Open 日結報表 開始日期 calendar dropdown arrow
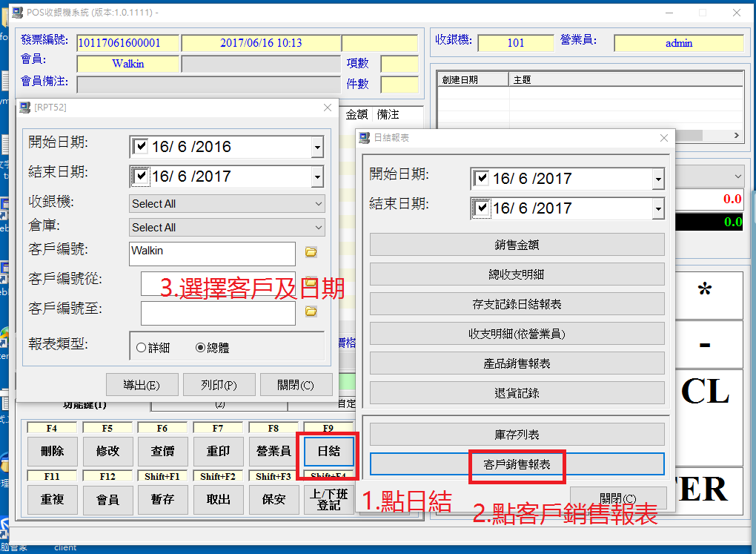The width and height of the screenshot is (756, 554). pos(658,179)
